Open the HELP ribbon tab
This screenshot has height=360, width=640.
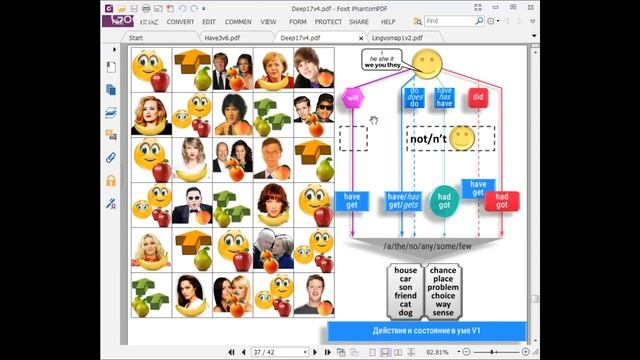point(388,22)
